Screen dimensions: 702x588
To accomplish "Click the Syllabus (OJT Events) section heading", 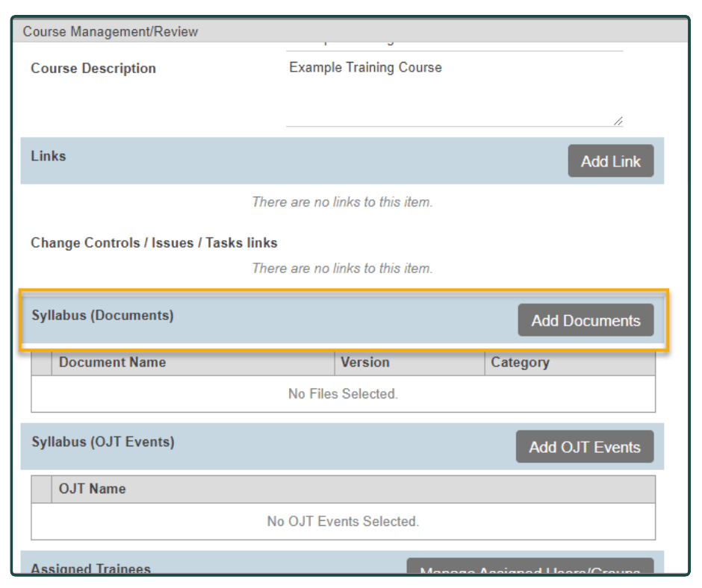I will tap(103, 442).
